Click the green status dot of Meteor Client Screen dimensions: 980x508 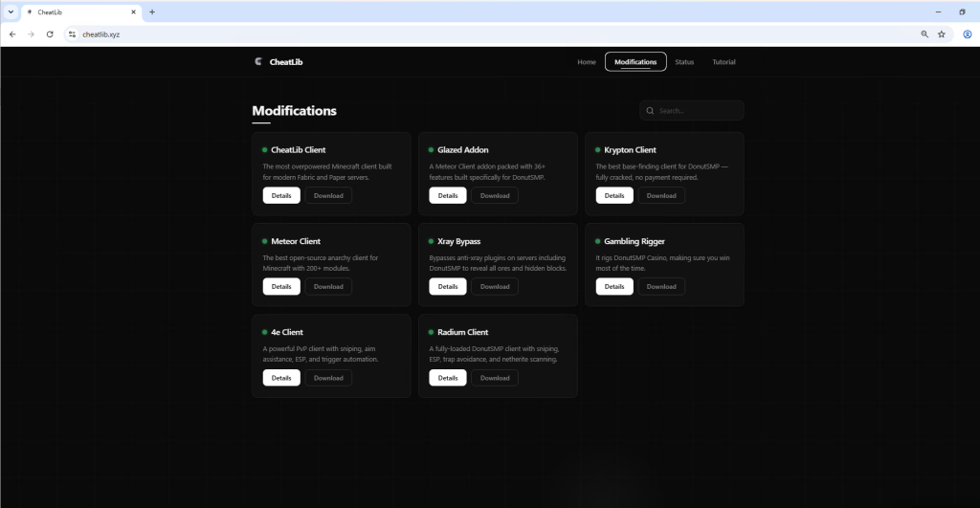[x=264, y=241]
